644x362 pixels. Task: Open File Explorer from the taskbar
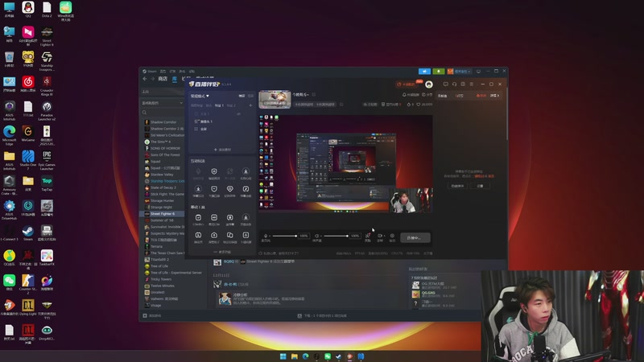[x=294, y=356]
